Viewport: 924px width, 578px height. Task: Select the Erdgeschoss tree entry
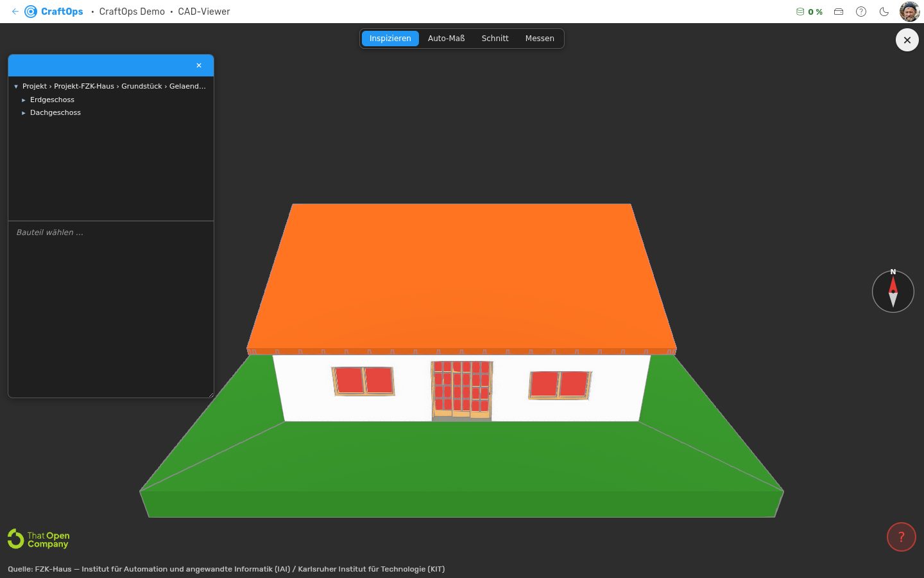coord(52,100)
